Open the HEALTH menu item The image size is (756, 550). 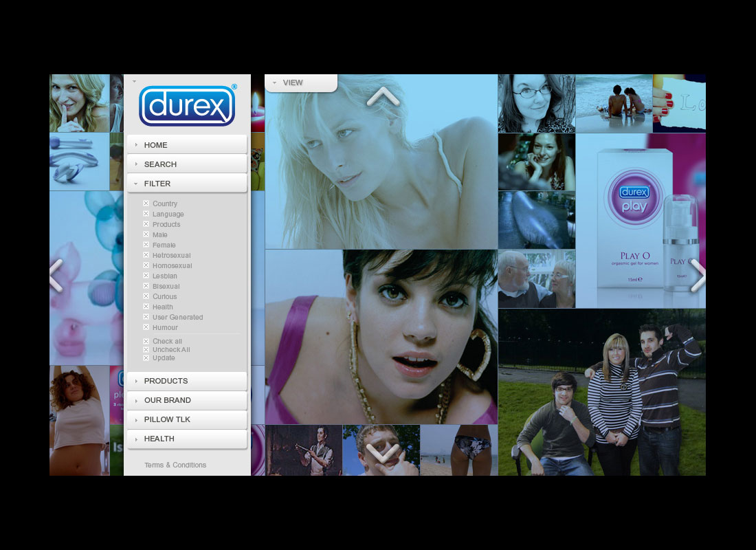tap(187, 439)
